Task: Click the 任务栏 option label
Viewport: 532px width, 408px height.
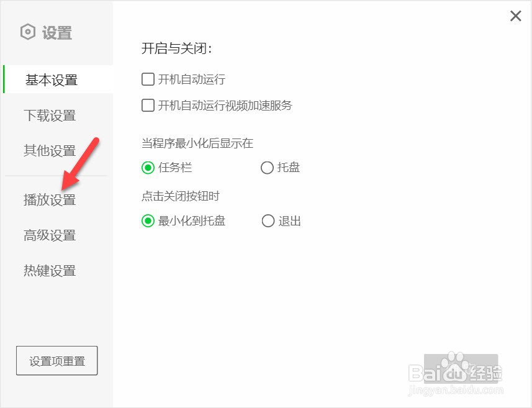Action: 175,167
